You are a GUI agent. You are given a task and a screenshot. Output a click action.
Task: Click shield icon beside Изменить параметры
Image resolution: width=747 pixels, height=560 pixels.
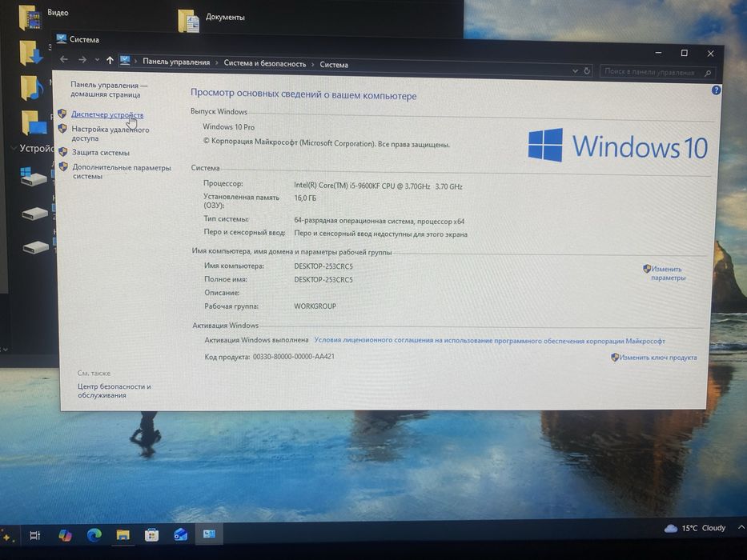(x=646, y=269)
